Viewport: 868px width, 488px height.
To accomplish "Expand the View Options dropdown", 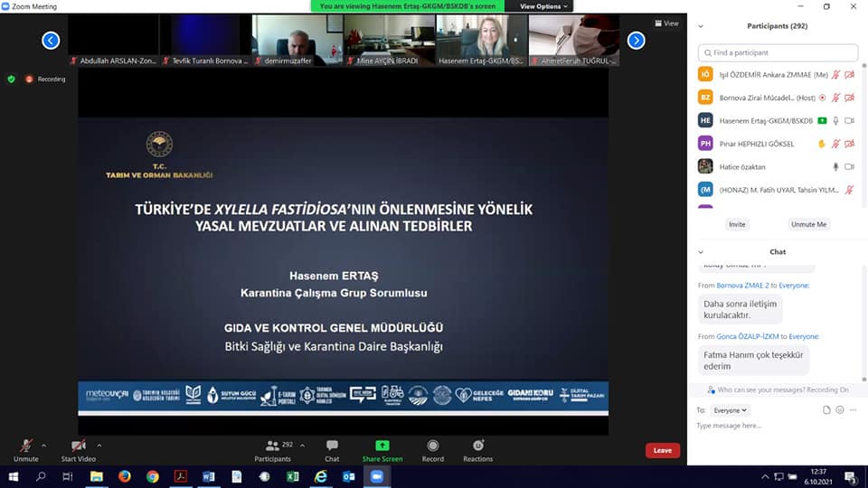I will point(544,6).
